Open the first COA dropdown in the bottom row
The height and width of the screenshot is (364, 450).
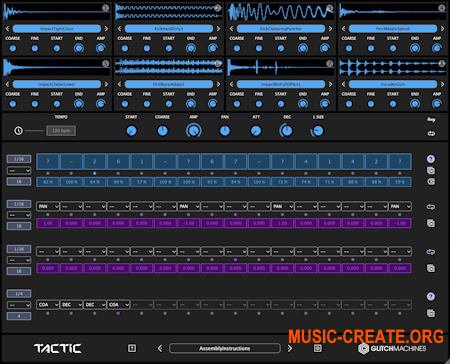pyautogui.click(x=48, y=305)
